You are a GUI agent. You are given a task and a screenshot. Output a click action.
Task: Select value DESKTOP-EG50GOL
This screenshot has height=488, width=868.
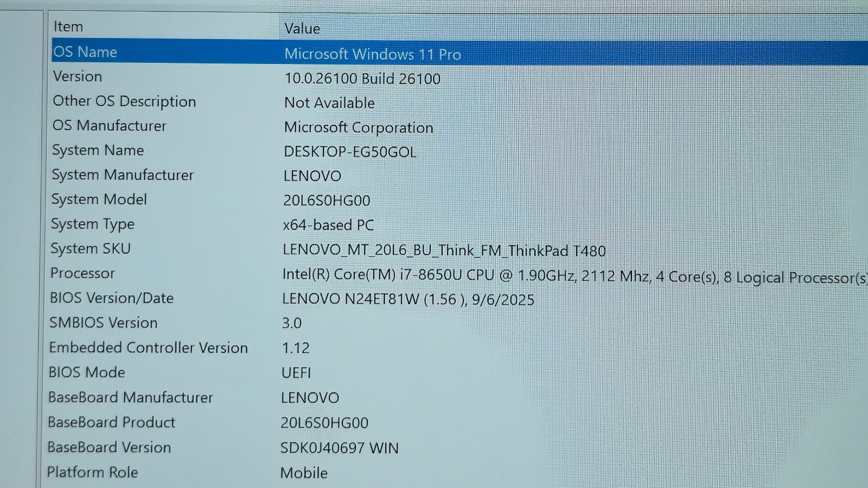(350, 152)
